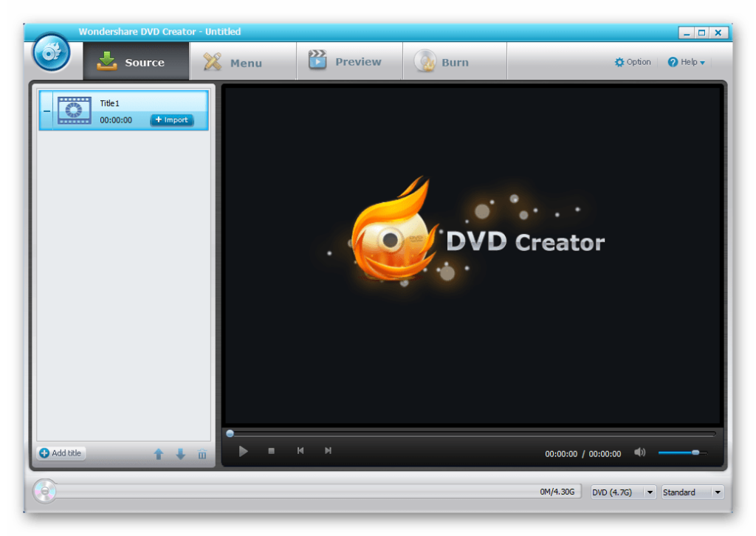Expand the Standard quality dropdown

693,492
